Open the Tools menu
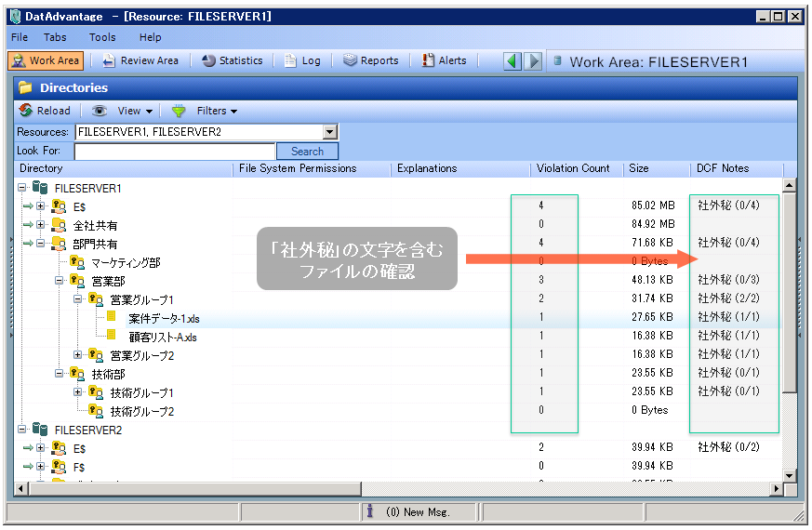 (102, 37)
